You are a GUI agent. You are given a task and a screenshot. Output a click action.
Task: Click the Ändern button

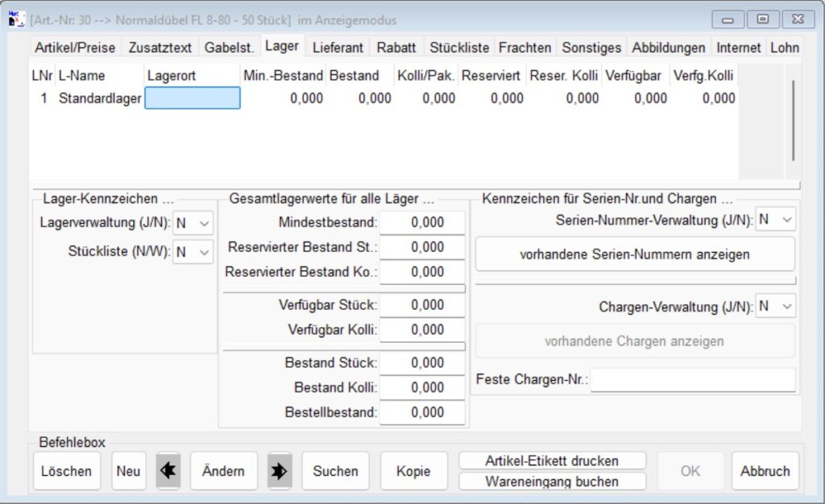coord(223,471)
